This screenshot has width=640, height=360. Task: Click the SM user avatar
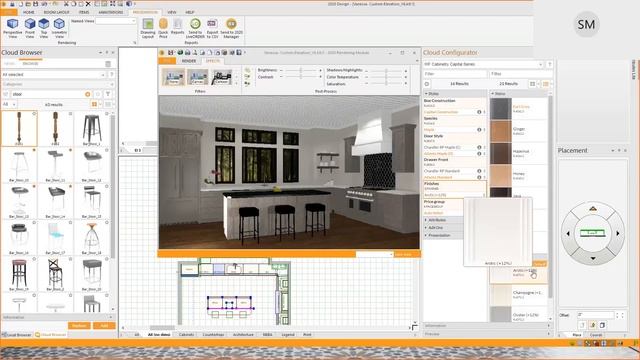[586, 24]
